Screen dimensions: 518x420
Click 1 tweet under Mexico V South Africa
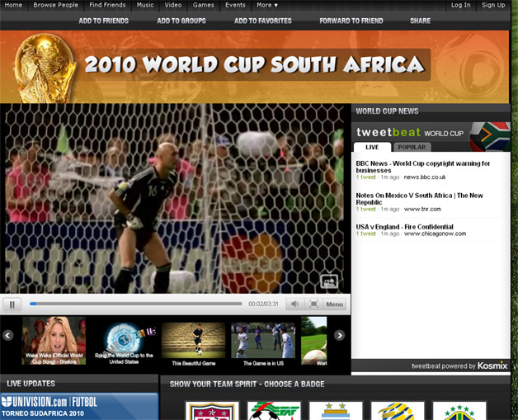(365, 209)
